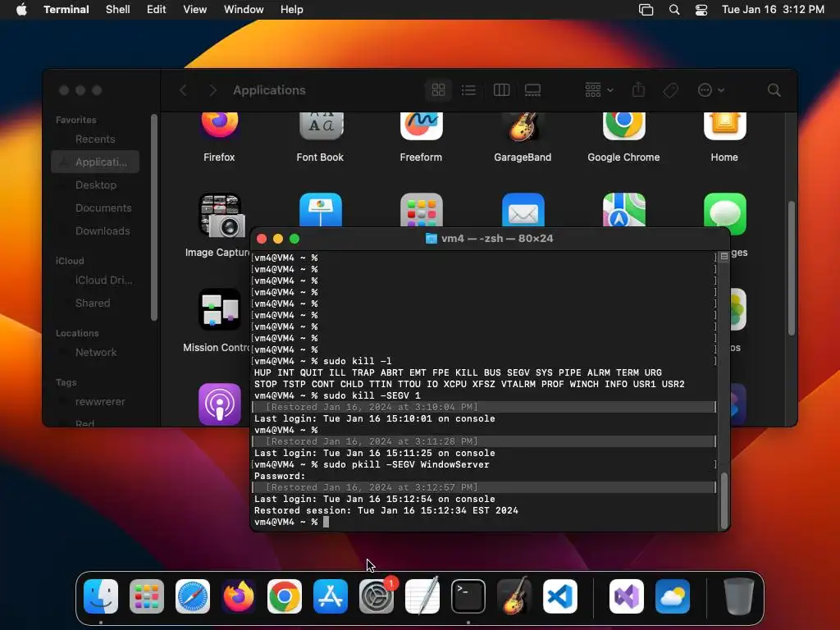Launch GarageBand from the Dock
The height and width of the screenshot is (630, 840).
514,596
